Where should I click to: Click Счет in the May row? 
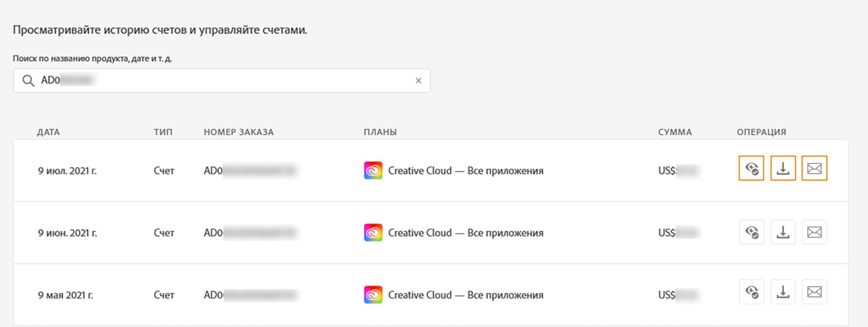pyautogui.click(x=164, y=295)
